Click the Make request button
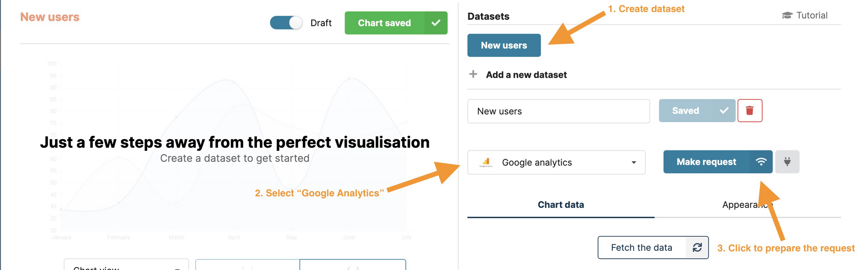The width and height of the screenshot is (868, 270). click(x=706, y=162)
